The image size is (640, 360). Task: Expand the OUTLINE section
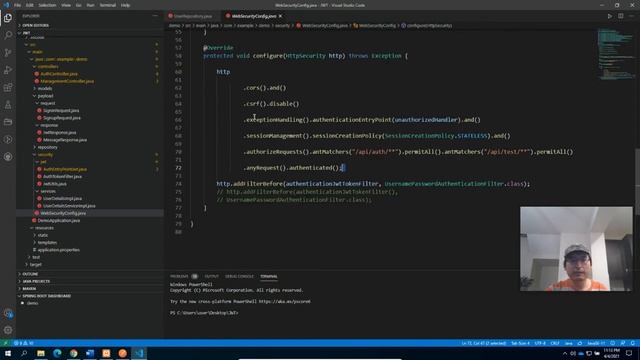coord(90,274)
